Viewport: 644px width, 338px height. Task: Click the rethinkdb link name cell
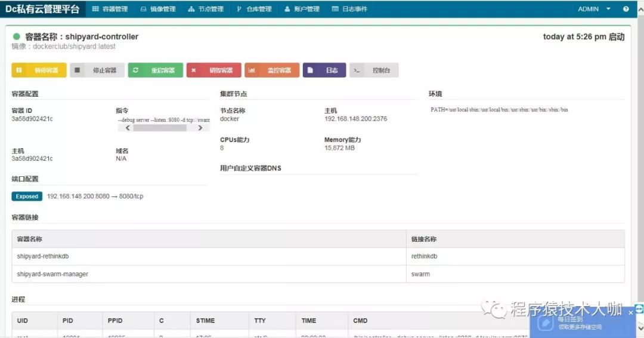pos(425,256)
